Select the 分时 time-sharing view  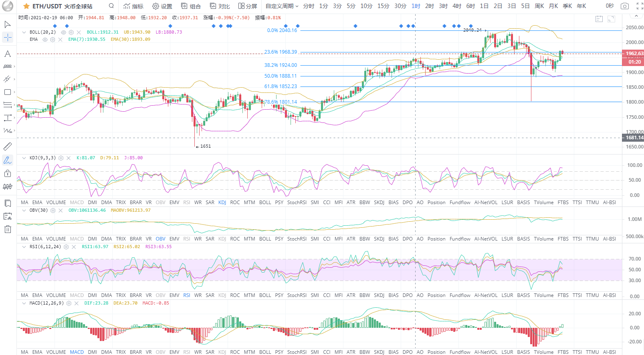click(309, 6)
